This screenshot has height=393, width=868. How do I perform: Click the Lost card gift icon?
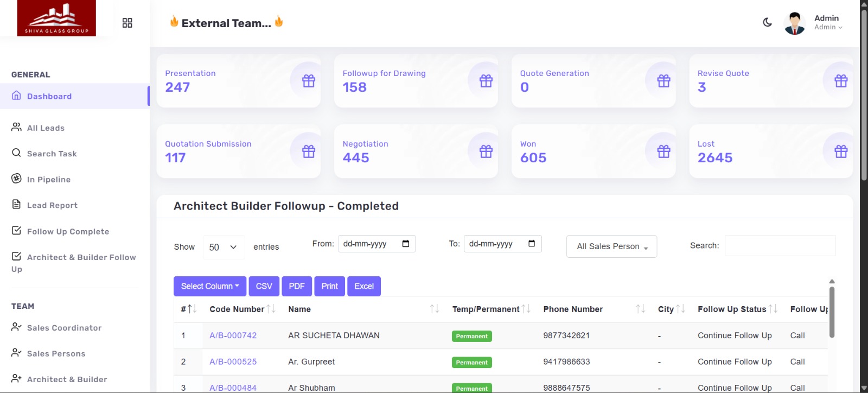[841, 151]
